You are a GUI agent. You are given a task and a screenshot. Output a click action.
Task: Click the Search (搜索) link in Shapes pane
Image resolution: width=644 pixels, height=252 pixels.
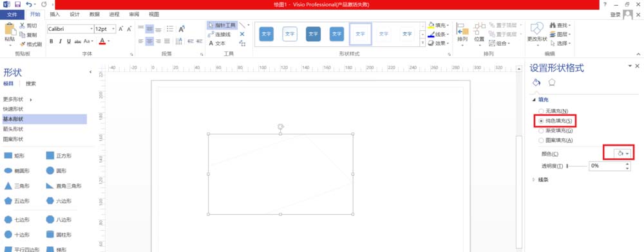tap(31, 84)
